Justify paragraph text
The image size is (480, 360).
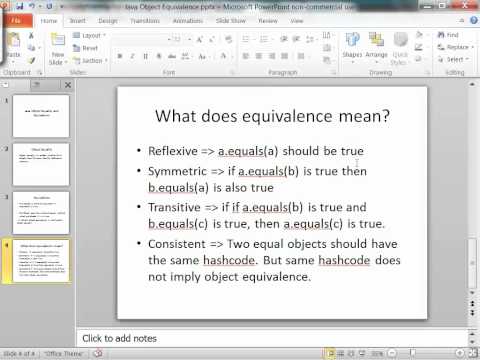point(284,56)
